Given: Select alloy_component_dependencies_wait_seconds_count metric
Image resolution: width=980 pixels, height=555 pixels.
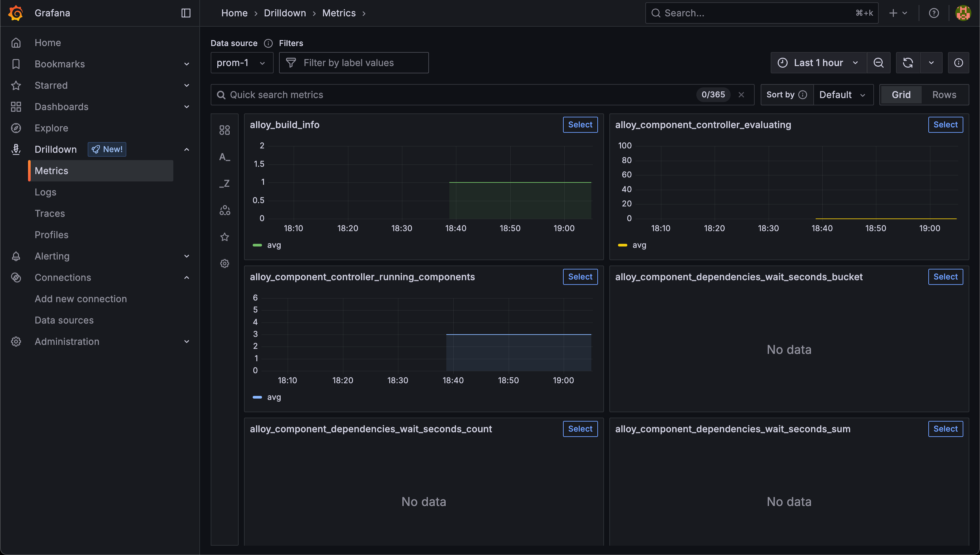Looking at the screenshot, I should click(580, 429).
